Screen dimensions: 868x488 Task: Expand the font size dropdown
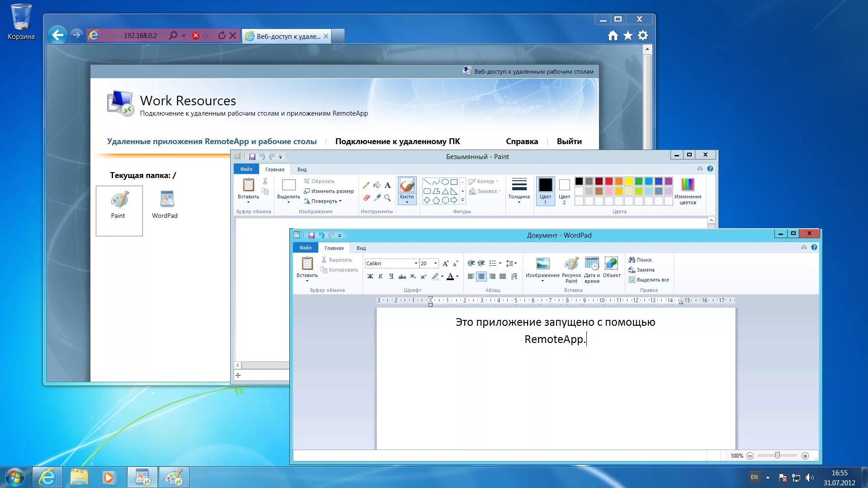435,263
